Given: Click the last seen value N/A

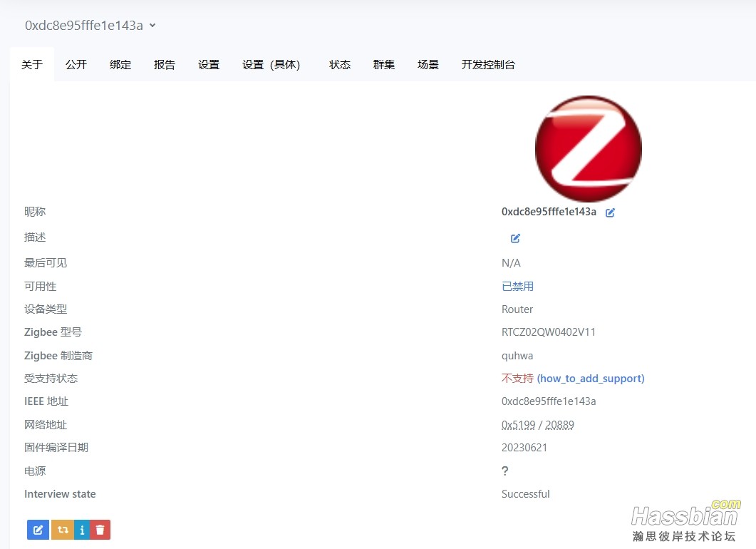Looking at the screenshot, I should [511, 263].
